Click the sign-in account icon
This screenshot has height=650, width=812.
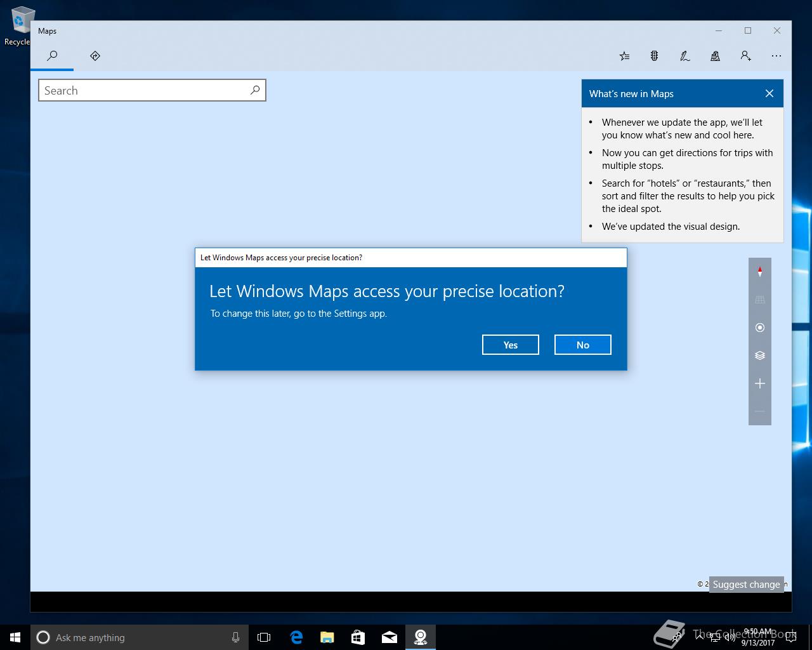[745, 56]
